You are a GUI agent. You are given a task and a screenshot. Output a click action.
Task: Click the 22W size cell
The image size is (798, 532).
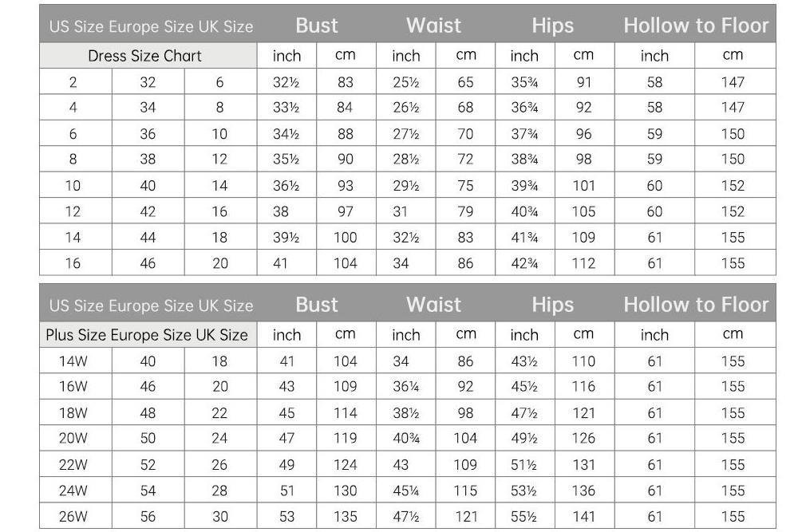click(x=73, y=465)
